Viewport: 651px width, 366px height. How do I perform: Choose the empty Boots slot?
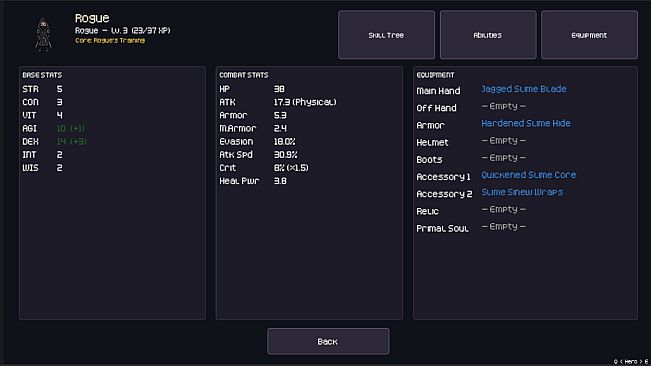[x=504, y=158]
